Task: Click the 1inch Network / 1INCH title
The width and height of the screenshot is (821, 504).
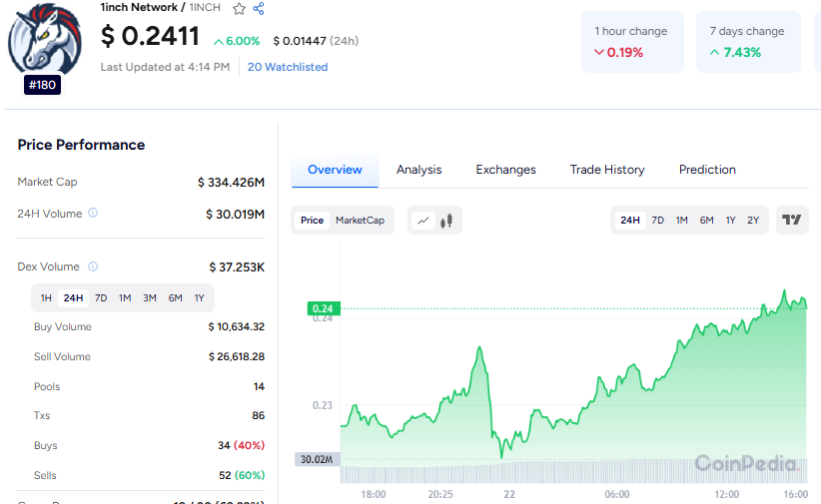Action: click(x=160, y=7)
